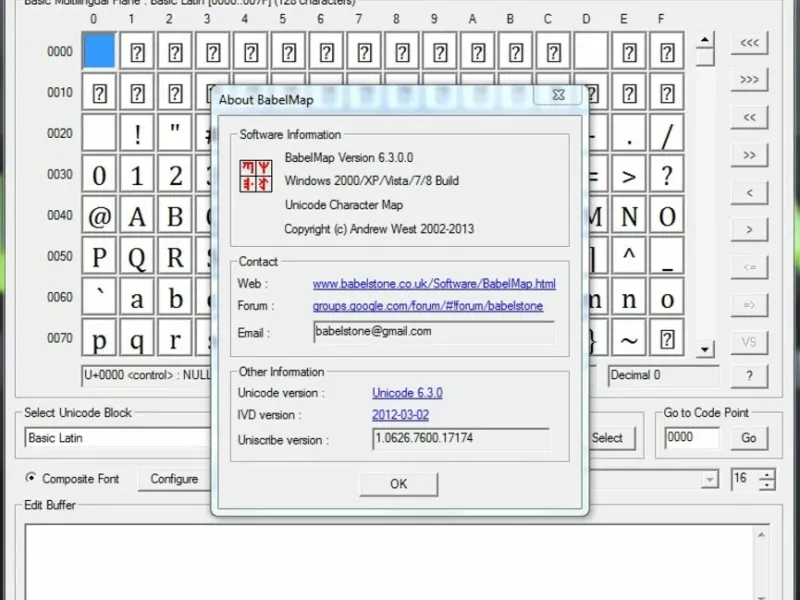The height and width of the screenshot is (600, 800).
Task: Click the ? help button beside Decimal field
Action: [749, 377]
